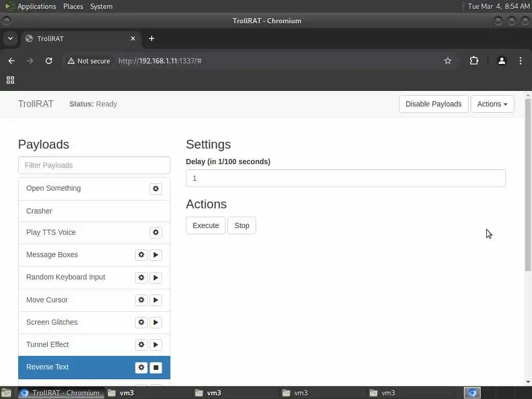532x399 pixels.
Task: Click the address bar URL
Action: 160,61
